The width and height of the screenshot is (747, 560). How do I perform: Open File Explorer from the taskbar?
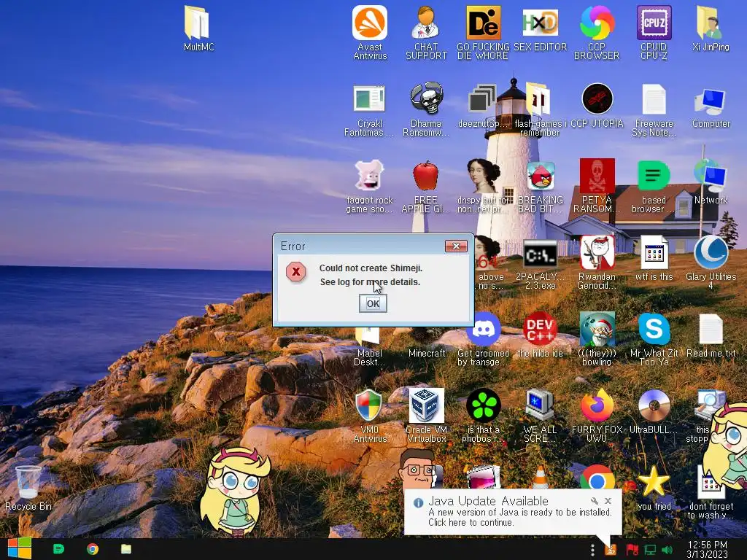click(x=125, y=549)
